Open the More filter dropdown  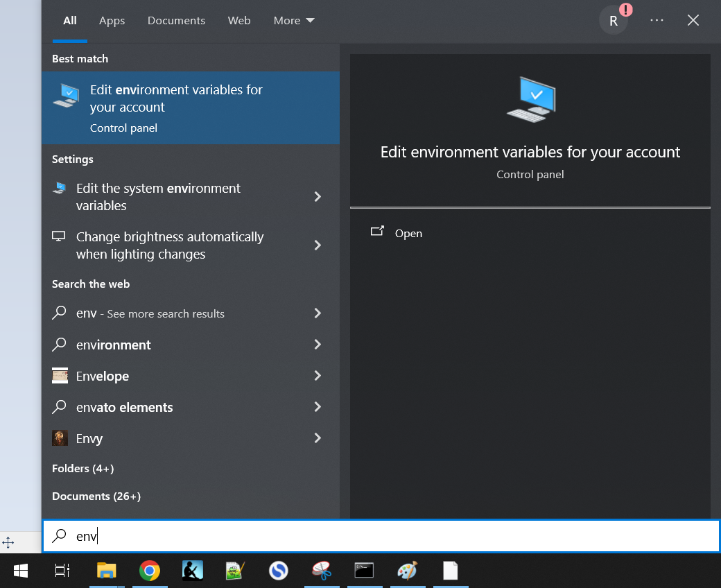point(294,21)
